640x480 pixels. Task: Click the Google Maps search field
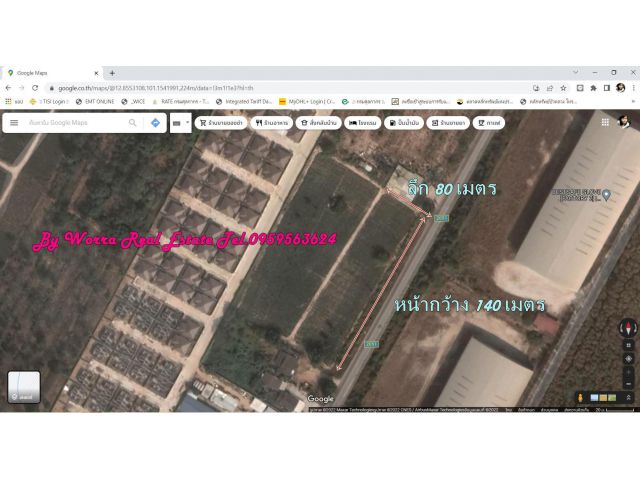coord(75,123)
